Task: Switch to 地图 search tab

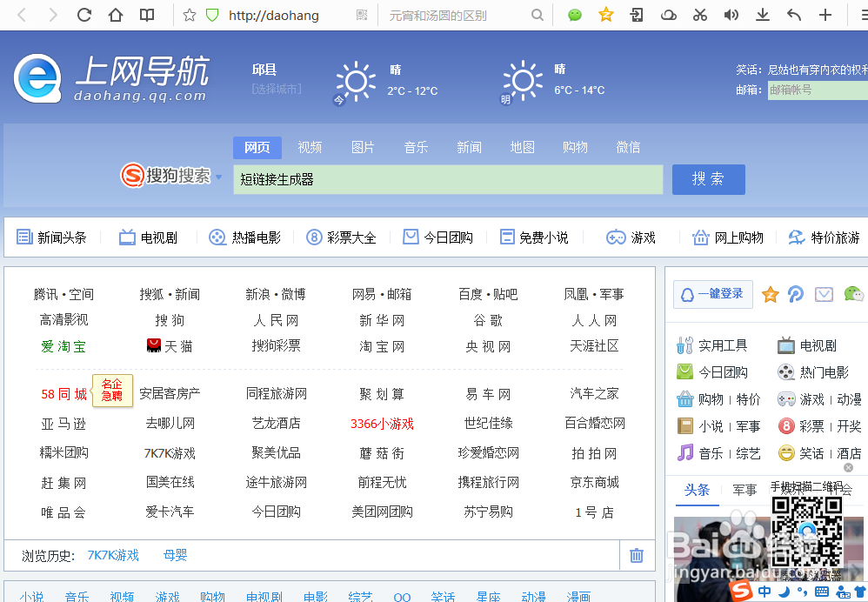Action: (522, 147)
